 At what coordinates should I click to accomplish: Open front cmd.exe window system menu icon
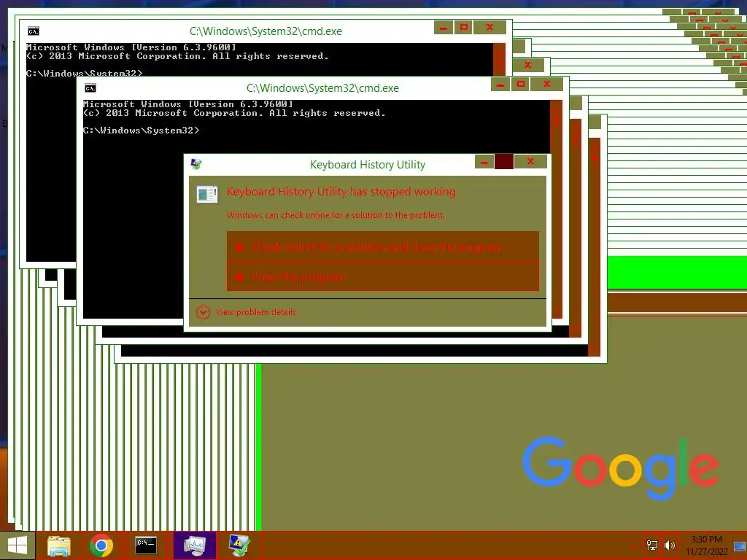click(90, 88)
